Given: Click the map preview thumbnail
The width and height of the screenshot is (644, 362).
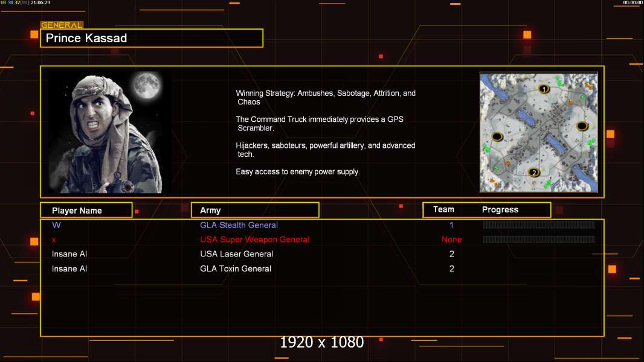Looking at the screenshot, I should coord(539,132).
